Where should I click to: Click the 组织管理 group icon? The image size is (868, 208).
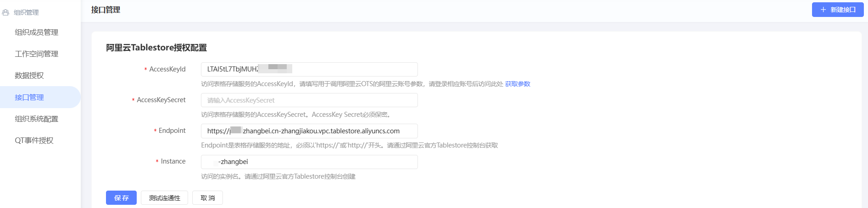(6, 12)
